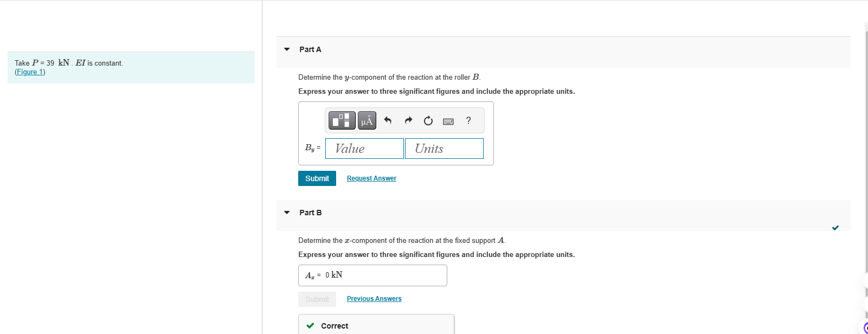Click the Part B completed checkmark
This screenshot has height=334, width=868.
point(835,228)
